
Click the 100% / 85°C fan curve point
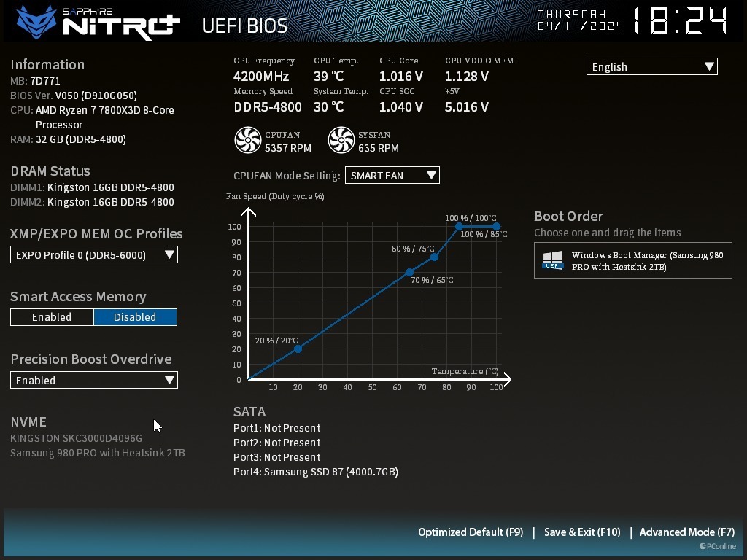[x=460, y=227]
